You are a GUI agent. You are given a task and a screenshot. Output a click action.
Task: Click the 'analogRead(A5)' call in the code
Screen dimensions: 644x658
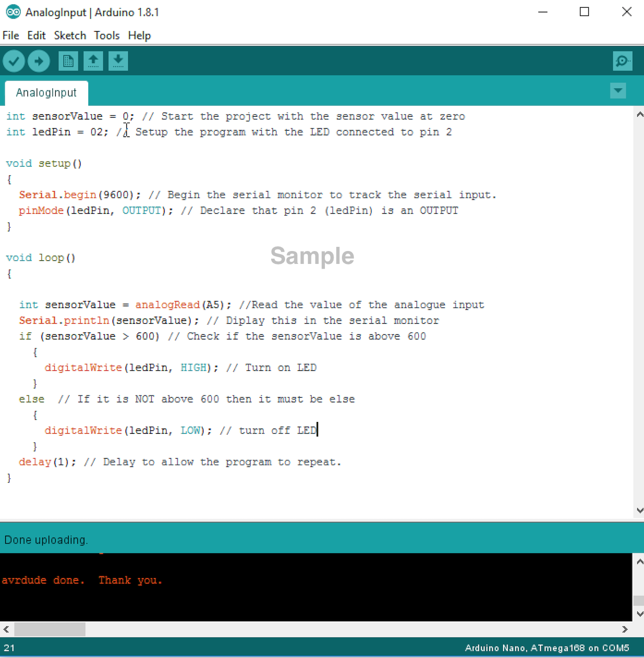(180, 305)
